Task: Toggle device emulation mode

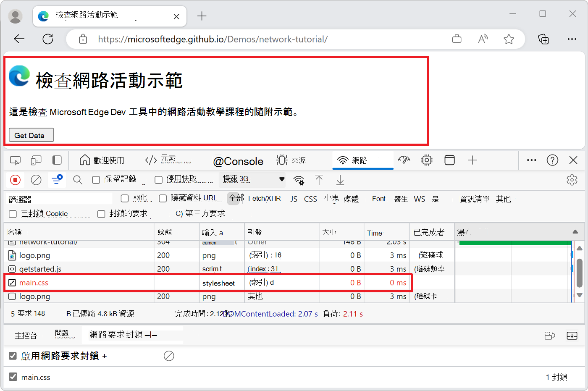Action: coord(36,160)
